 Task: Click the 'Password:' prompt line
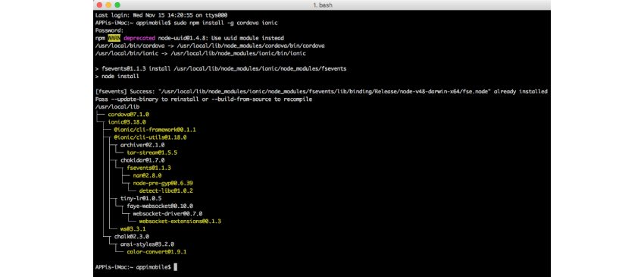(109, 30)
